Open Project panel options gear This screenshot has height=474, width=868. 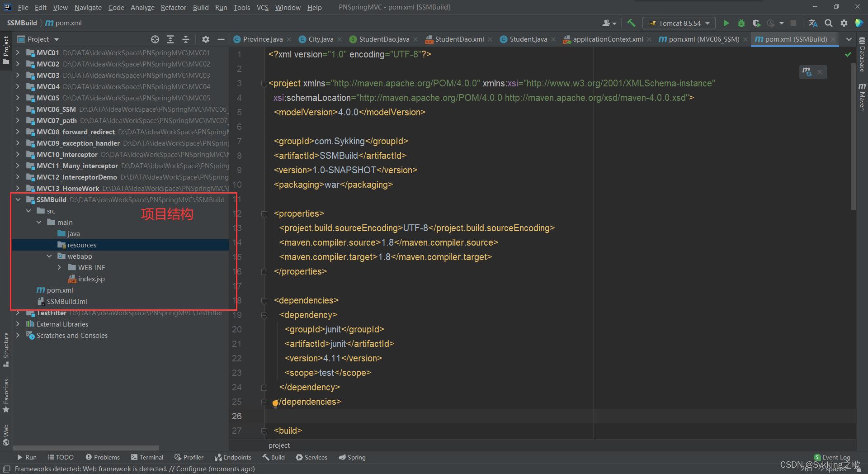206,39
